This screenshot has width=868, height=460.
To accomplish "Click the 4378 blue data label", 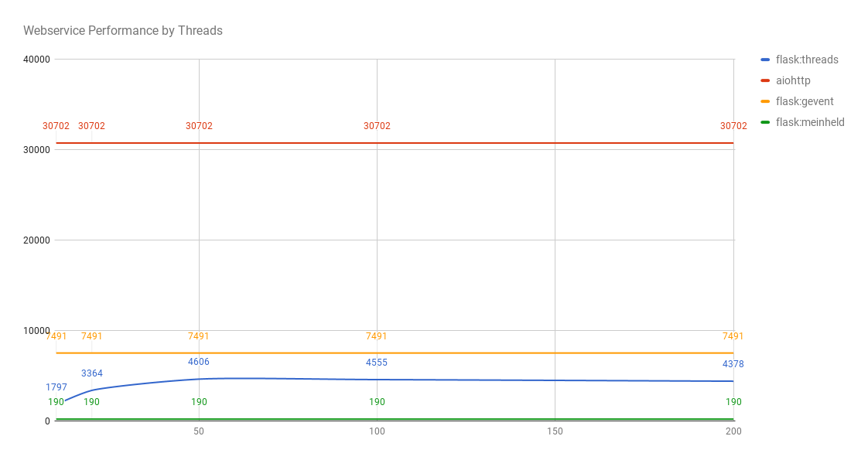I will coord(733,364).
